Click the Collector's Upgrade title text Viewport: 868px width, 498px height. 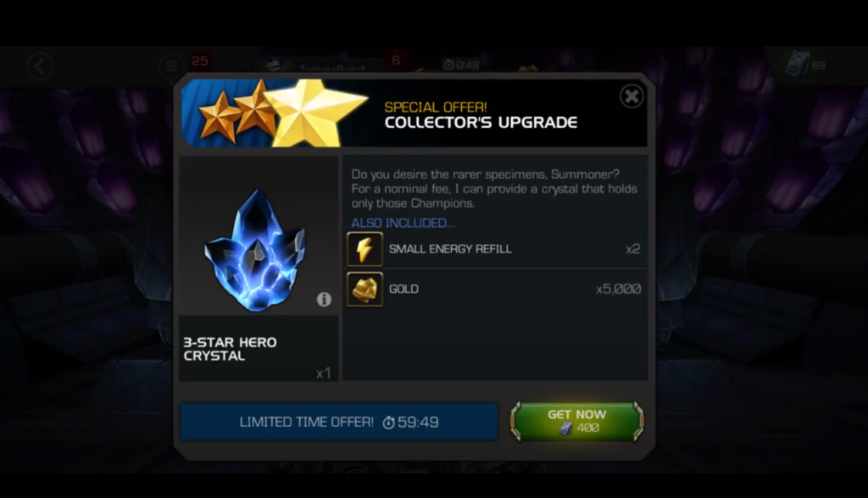coord(481,122)
